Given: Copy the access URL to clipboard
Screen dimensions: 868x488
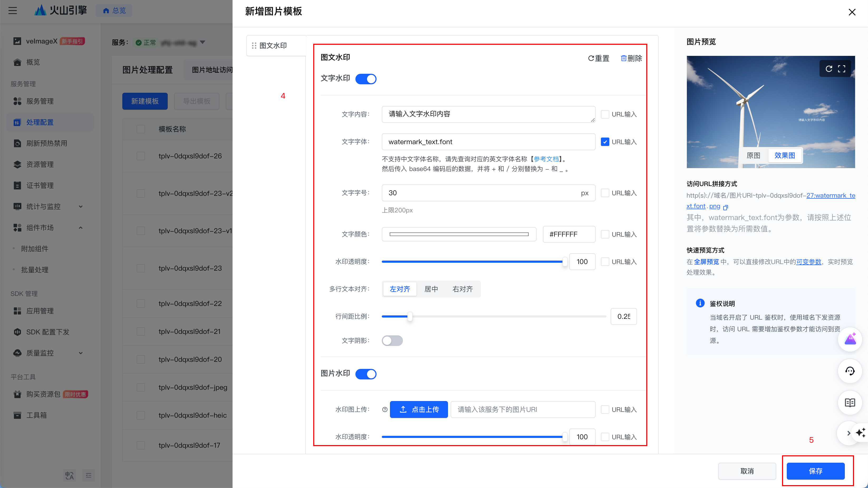Looking at the screenshot, I should pos(725,207).
